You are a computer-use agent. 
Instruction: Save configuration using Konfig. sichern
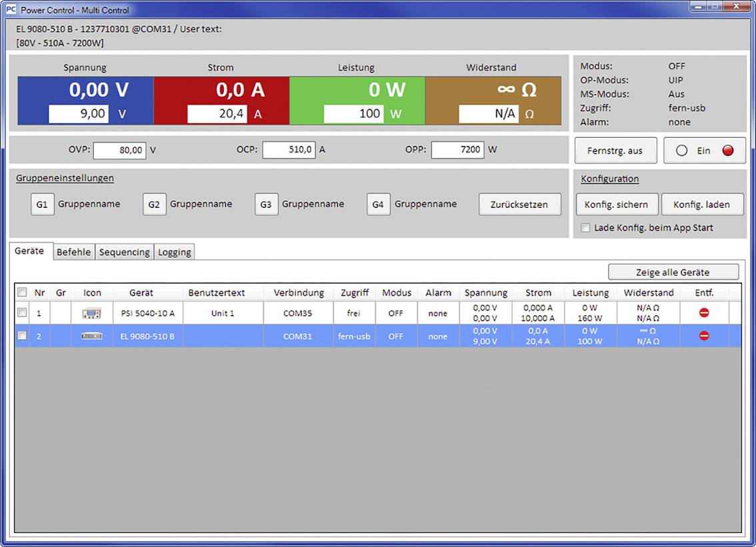[x=617, y=204]
